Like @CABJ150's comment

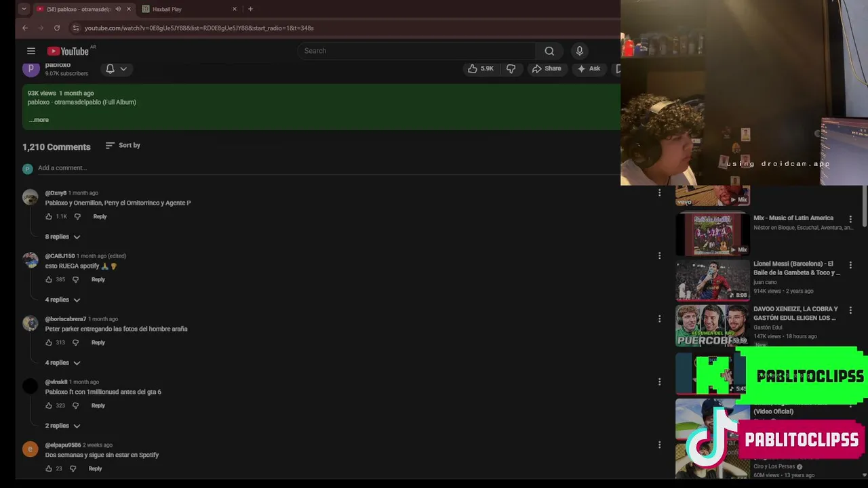pyautogui.click(x=49, y=279)
